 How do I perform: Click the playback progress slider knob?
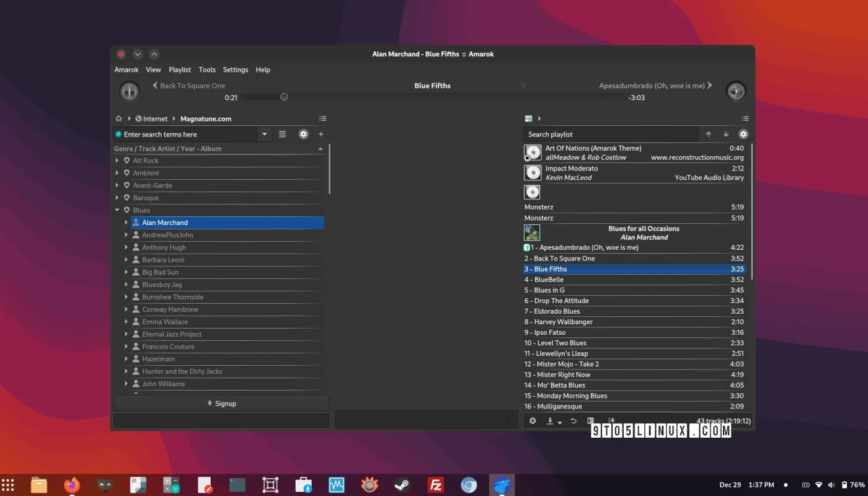coord(284,97)
